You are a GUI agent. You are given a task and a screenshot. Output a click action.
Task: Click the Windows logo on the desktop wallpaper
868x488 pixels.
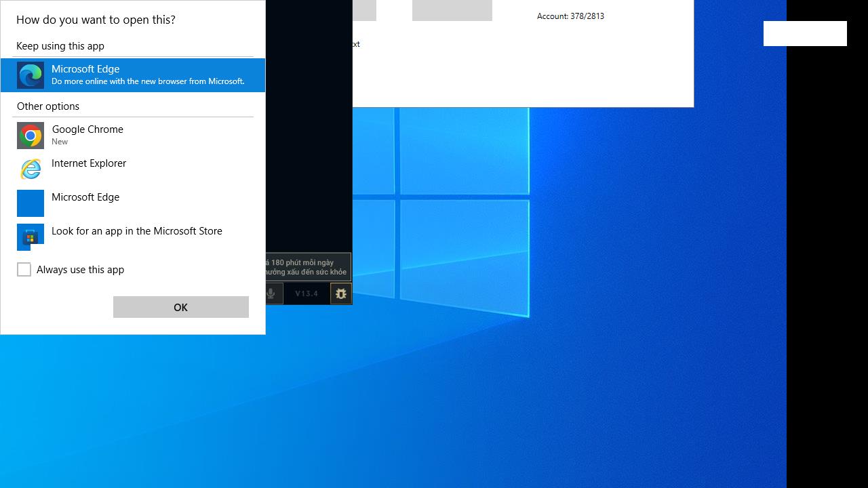tap(461, 210)
